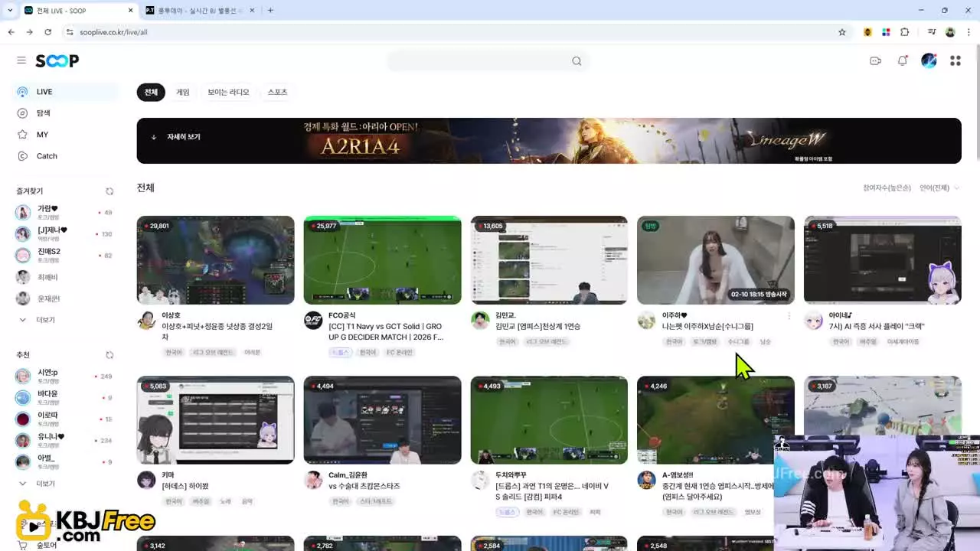980x551 pixels.
Task: Open recommended streamer 유니나♥
Action: pyautogui.click(x=66, y=441)
